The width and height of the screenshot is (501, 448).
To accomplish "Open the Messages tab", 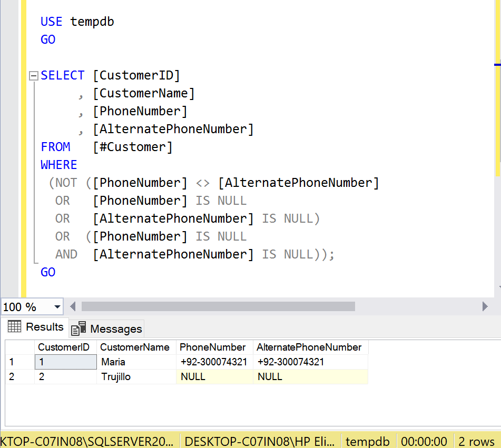I will point(107,329).
